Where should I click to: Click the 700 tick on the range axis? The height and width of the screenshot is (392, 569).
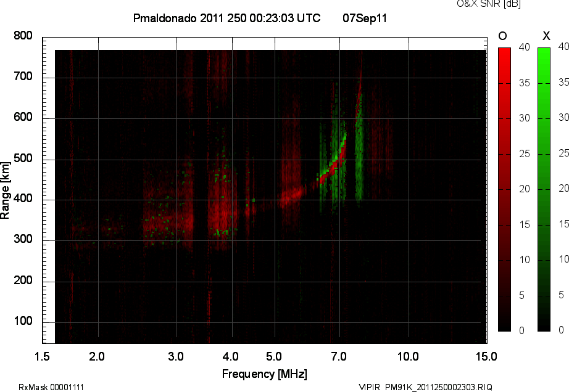tap(23, 76)
